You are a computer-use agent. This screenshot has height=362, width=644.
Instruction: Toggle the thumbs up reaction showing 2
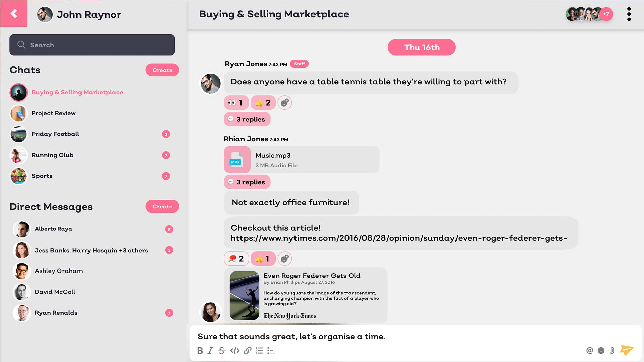click(263, 103)
